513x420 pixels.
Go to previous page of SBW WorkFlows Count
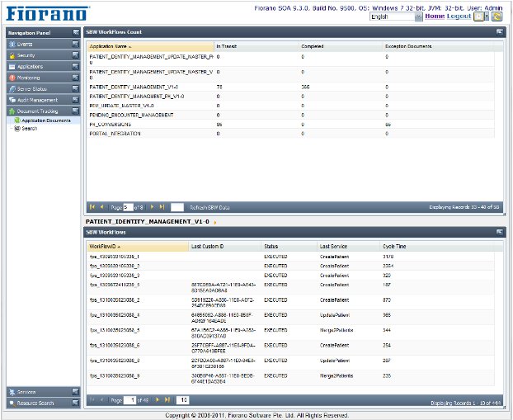click(102, 207)
